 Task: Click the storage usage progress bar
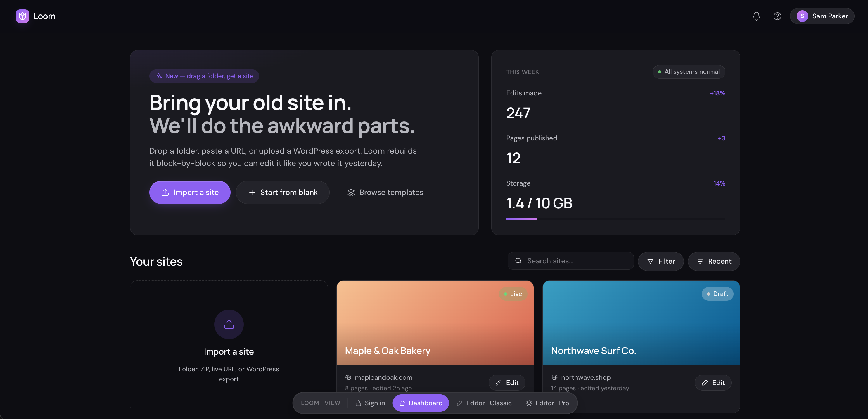(615, 219)
